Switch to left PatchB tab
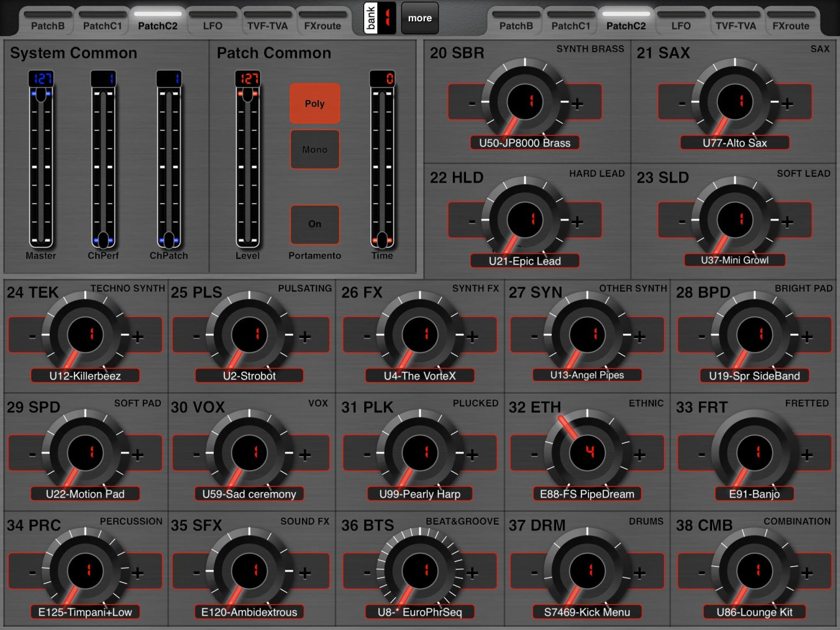The width and height of the screenshot is (840, 630). click(x=48, y=22)
